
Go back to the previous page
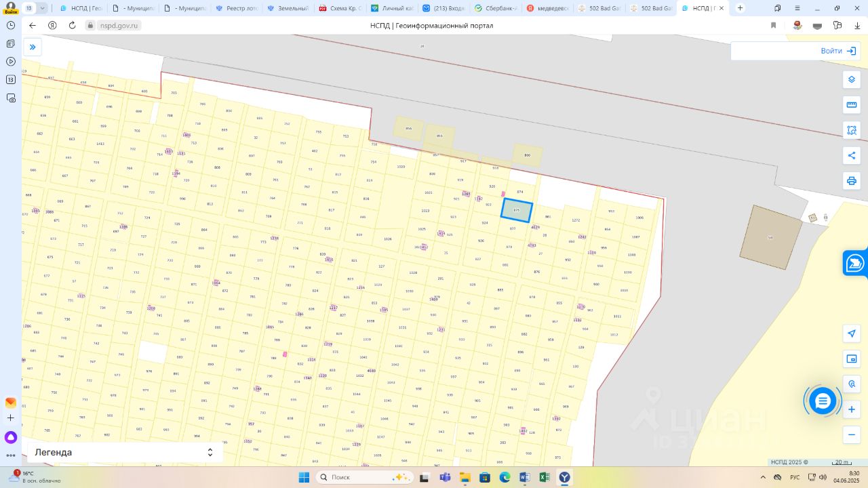pyautogui.click(x=33, y=25)
